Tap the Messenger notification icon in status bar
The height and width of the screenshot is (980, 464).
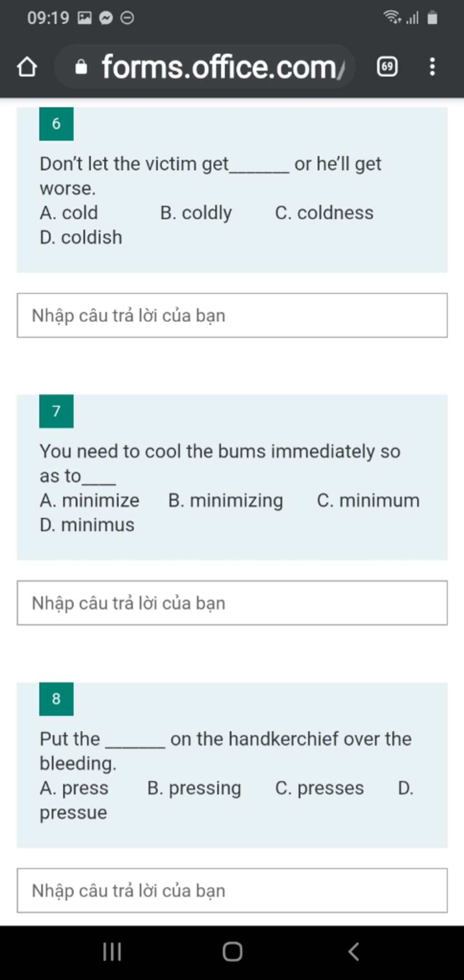[106, 18]
